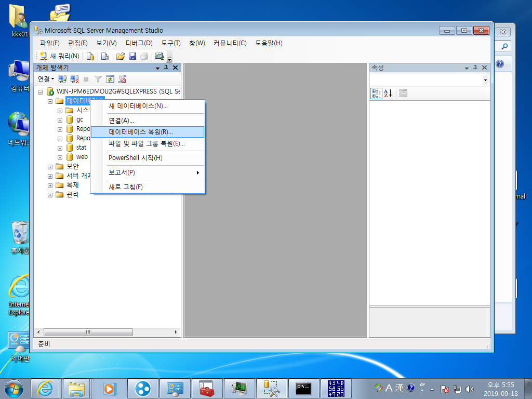The image size is (532, 399).
Task: Open the Activity Monitor toolbar icon
Action: (x=159, y=56)
